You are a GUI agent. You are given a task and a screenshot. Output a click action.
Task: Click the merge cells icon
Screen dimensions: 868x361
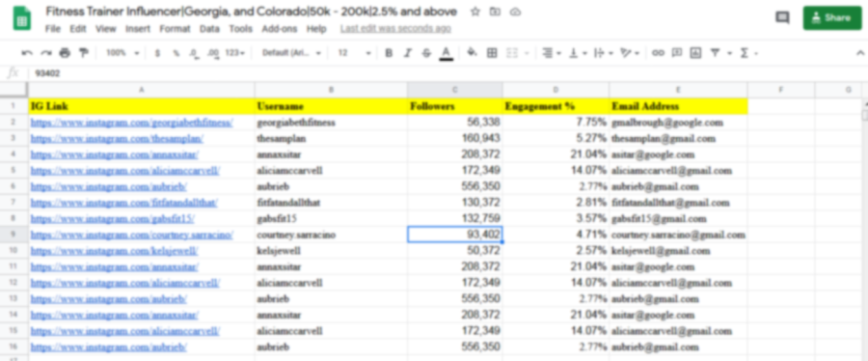pos(512,53)
